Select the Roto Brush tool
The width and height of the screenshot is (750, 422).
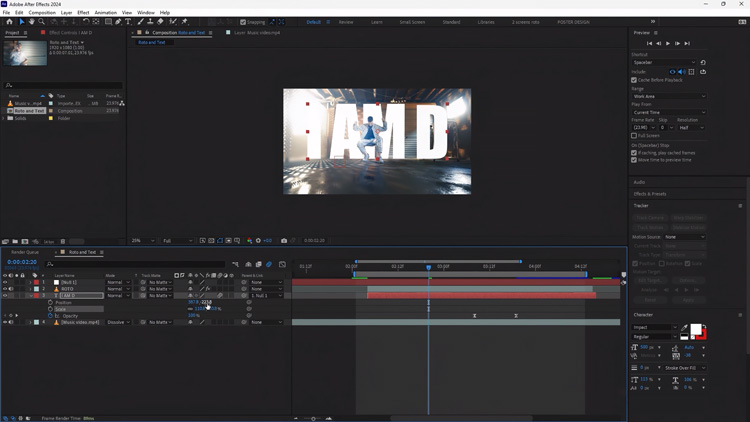(x=173, y=22)
